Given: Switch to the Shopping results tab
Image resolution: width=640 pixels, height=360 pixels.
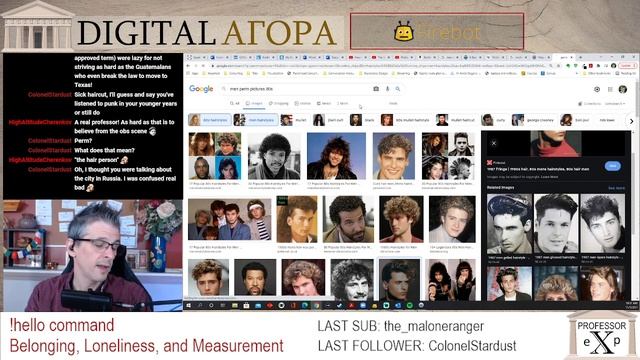Looking at the screenshot, I should 278,103.
